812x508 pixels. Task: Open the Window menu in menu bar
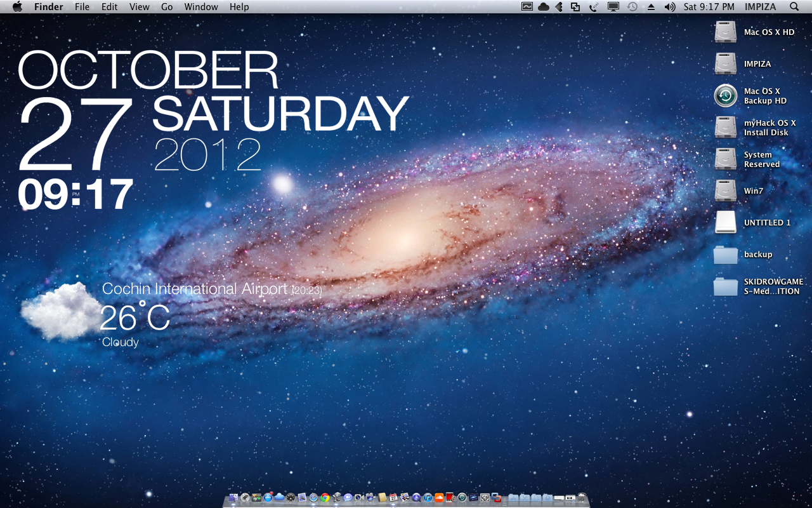click(x=201, y=7)
